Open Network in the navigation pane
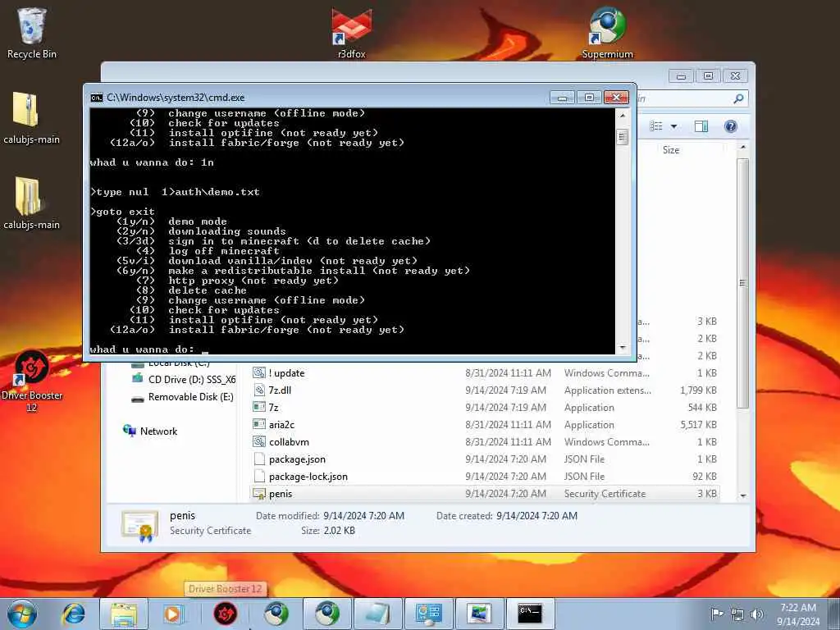 click(151, 431)
